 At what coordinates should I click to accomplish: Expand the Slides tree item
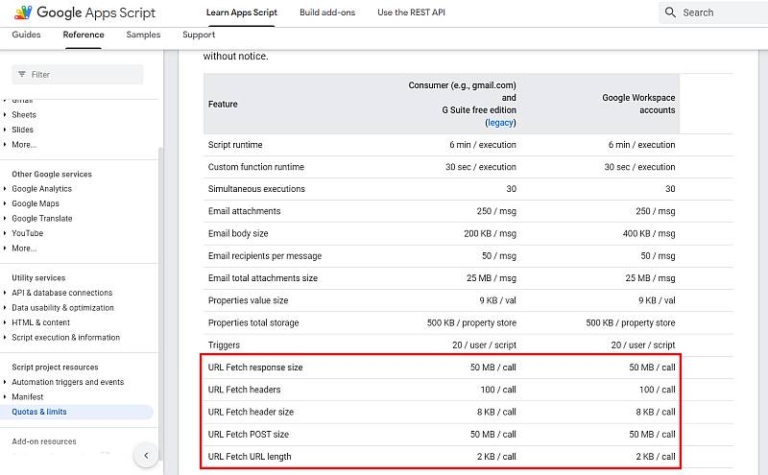(x=5, y=130)
